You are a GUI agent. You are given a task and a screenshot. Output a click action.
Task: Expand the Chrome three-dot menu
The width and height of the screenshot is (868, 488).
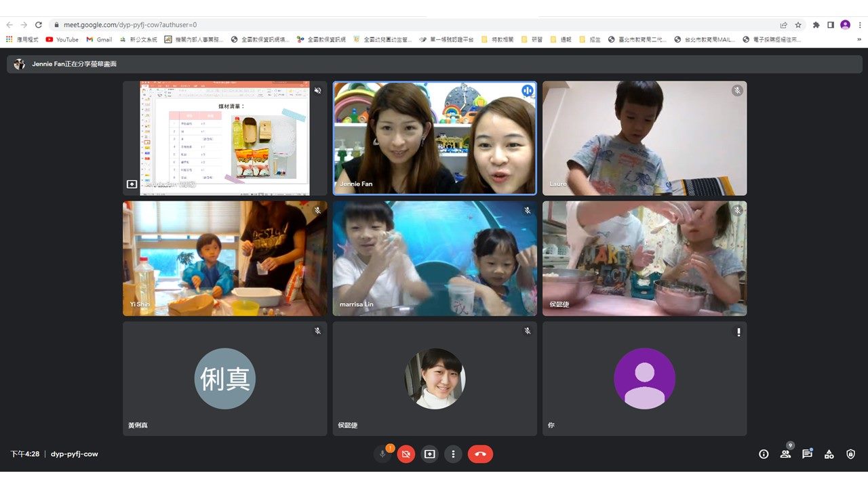click(x=859, y=25)
